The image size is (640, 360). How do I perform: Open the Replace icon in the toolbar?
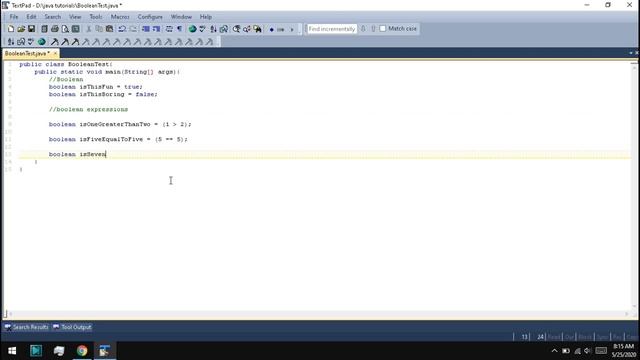[x=247, y=29]
